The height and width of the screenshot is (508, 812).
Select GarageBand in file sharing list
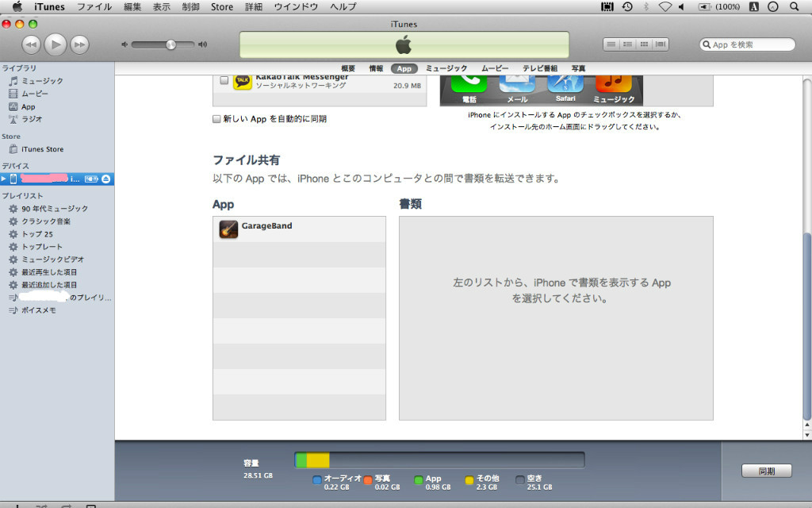click(299, 229)
